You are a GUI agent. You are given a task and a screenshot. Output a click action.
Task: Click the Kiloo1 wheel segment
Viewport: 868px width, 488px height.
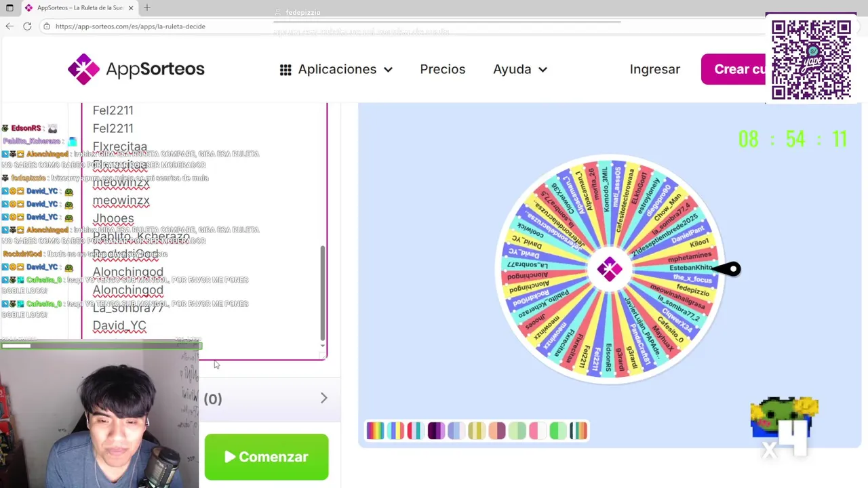pos(698,243)
